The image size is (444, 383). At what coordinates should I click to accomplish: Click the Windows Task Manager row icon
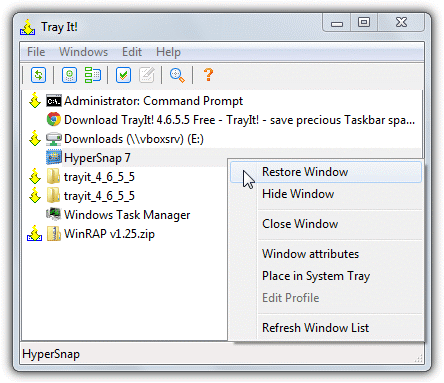coord(54,214)
